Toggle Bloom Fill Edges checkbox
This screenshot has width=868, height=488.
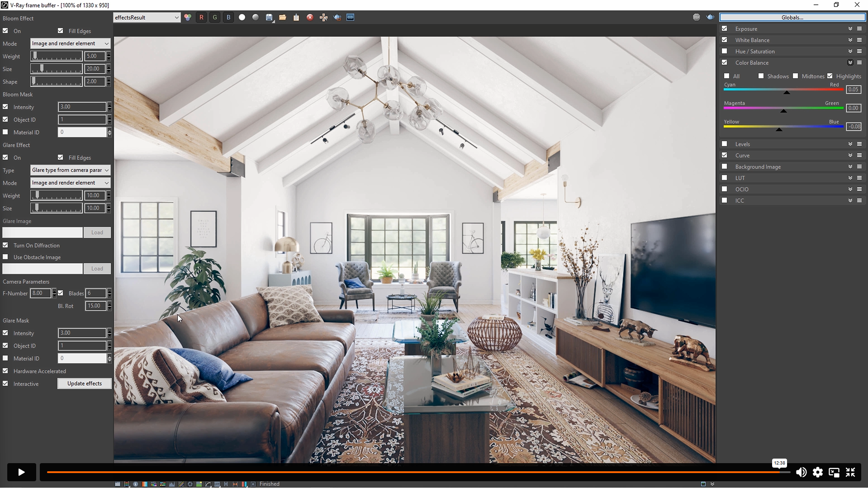point(61,31)
